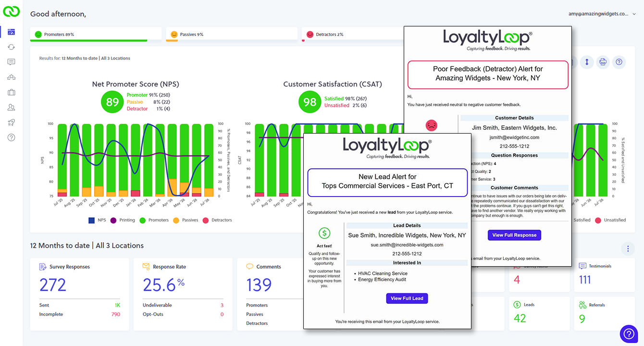Image resolution: width=644 pixels, height=346 pixels.
Task: Open the comment bubble sidebar icon
Action: tap(11, 62)
